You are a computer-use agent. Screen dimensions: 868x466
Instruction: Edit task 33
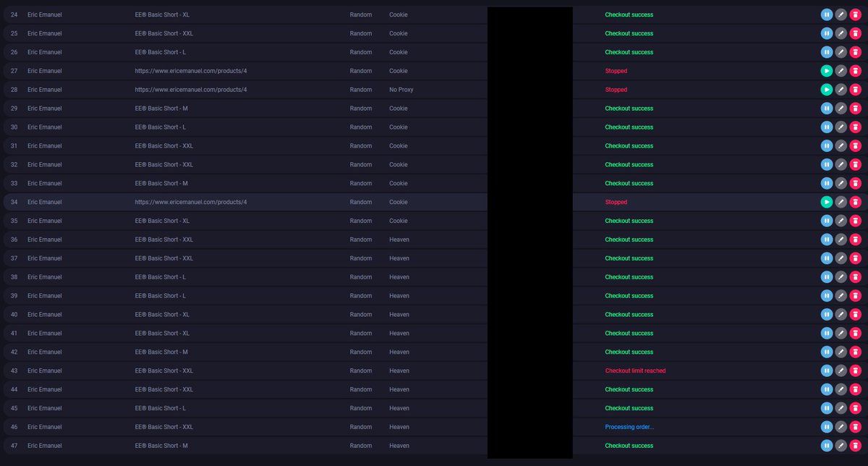coord(841,183)
